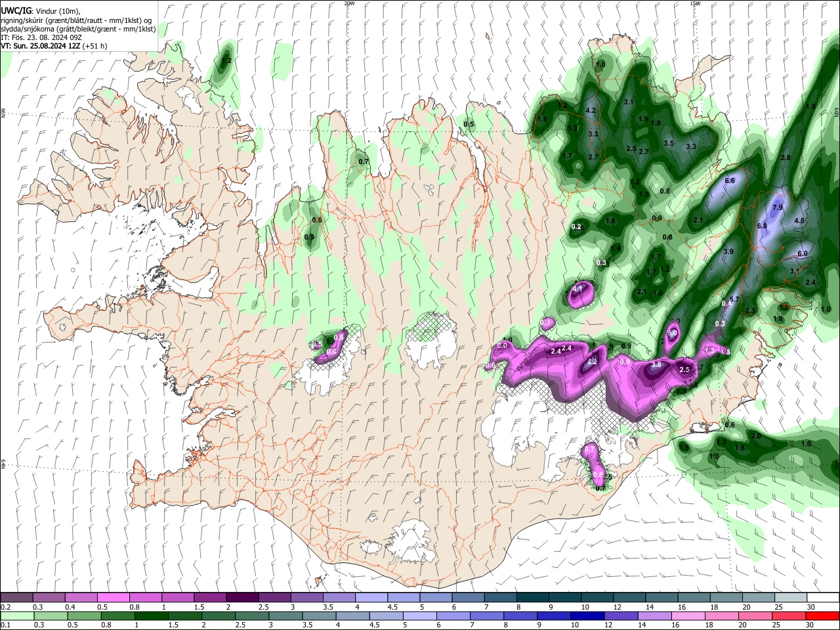Click the VT: Sun. 25.08.2024 12Z text
The height and width of the screenshot is (630, 840).
point(41,46)
